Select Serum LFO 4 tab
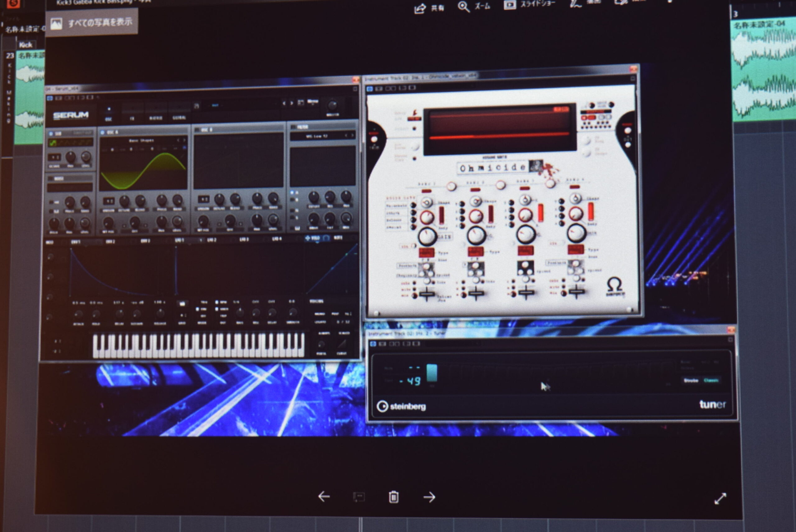 (277, 239)
